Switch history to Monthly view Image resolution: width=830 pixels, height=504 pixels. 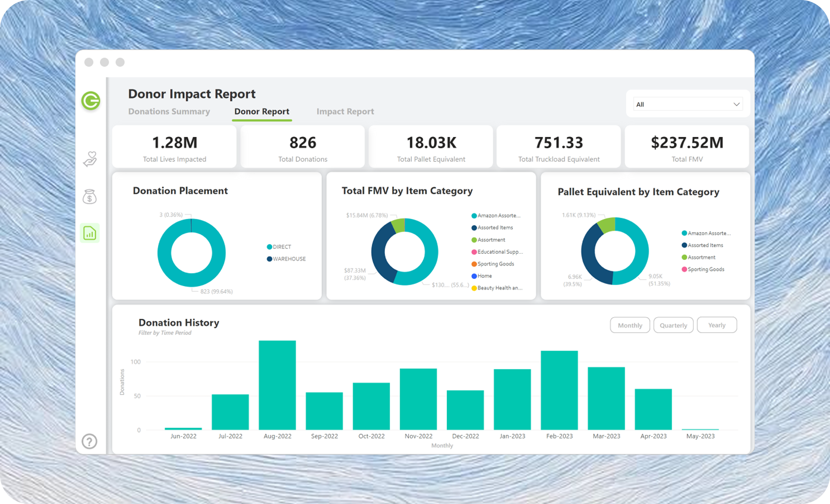click(x=630, y=325)
